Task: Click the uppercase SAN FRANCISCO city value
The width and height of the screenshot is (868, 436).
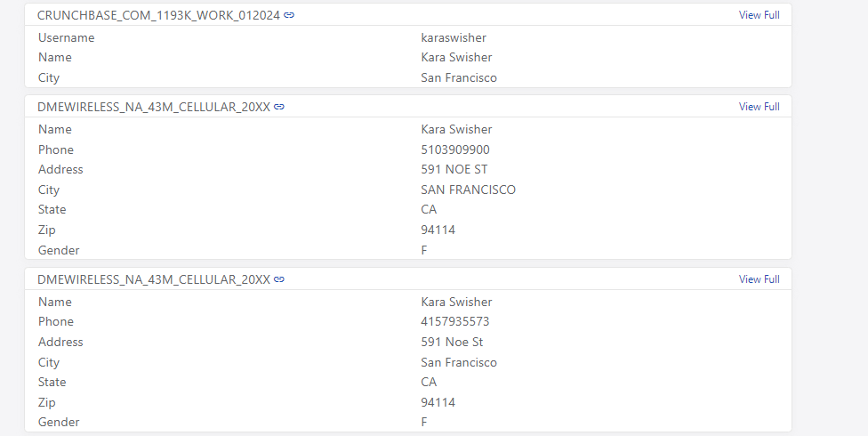Action: (x=468, y=190)
